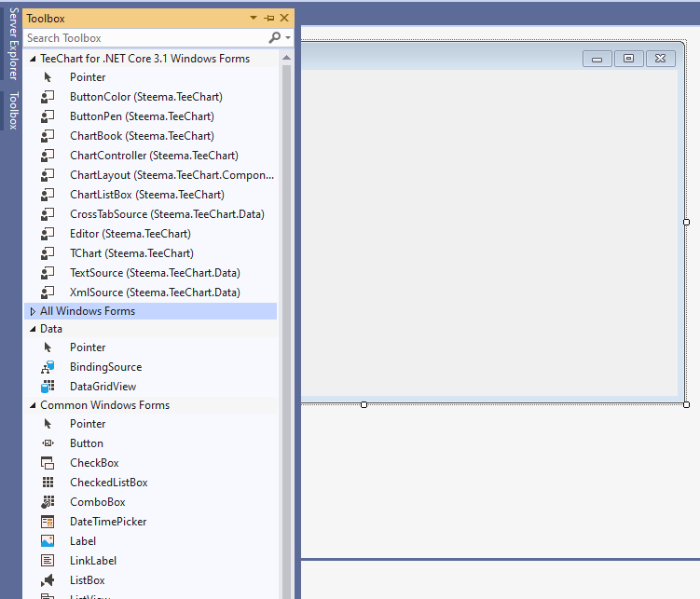The image size is (700, 599).
Task: Click the ComboBox control icon
Action: [48, 502]
